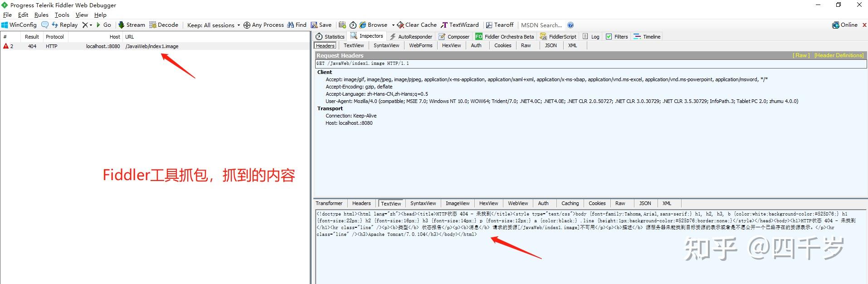Select response ImageView tab
The width and height of the screenshot is (868, 284).
pos(458,203)
